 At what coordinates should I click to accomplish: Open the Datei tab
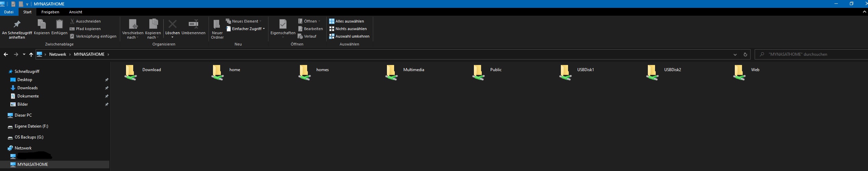pyautogui.click(x=9, y=12)
